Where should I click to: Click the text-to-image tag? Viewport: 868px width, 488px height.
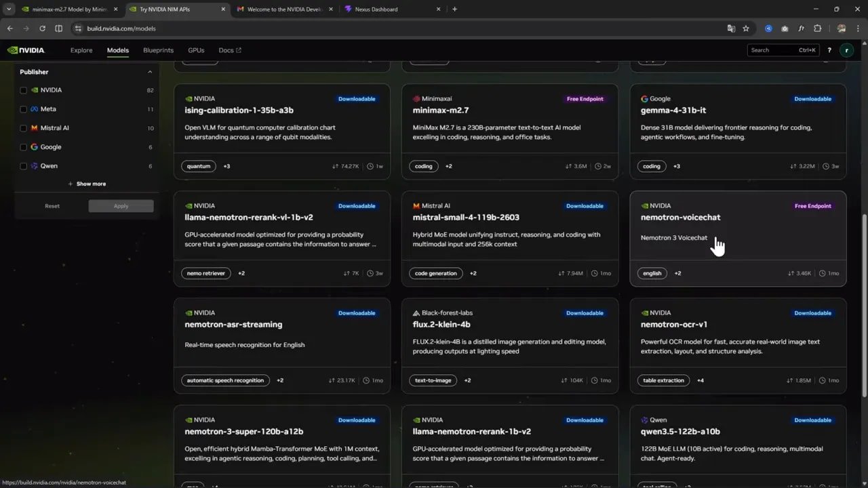coord(433,380)
